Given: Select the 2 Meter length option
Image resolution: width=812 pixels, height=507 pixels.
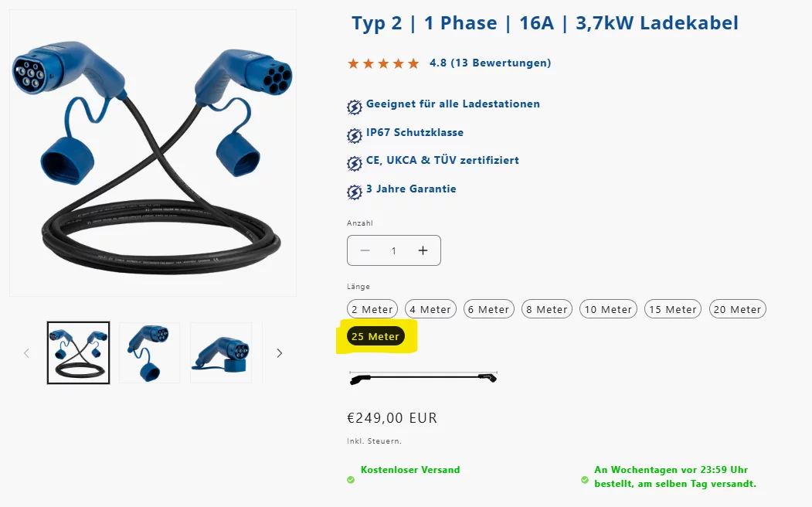Looking at the screenshot, I should point(372,309).
